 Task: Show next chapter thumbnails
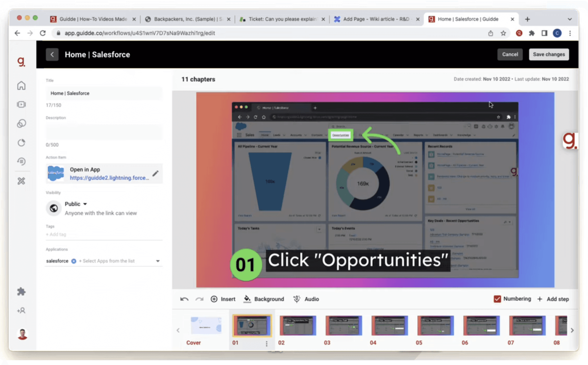(x=572, y=330)
